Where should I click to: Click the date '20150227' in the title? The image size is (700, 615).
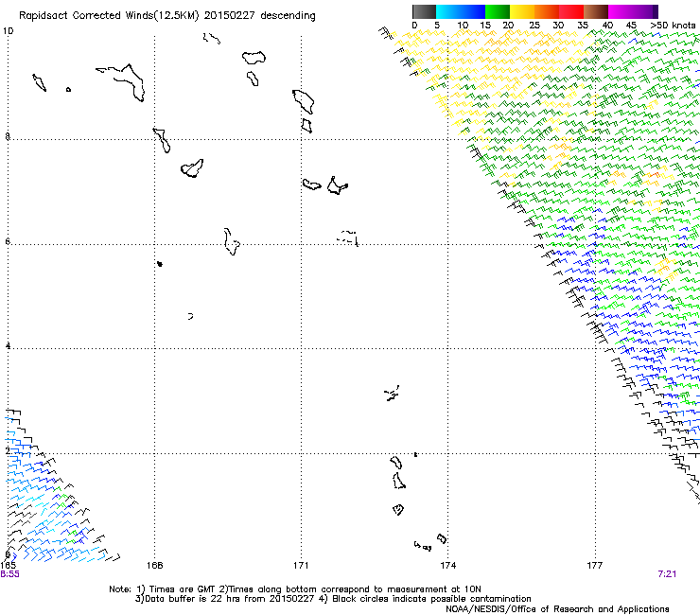point(230,15)
